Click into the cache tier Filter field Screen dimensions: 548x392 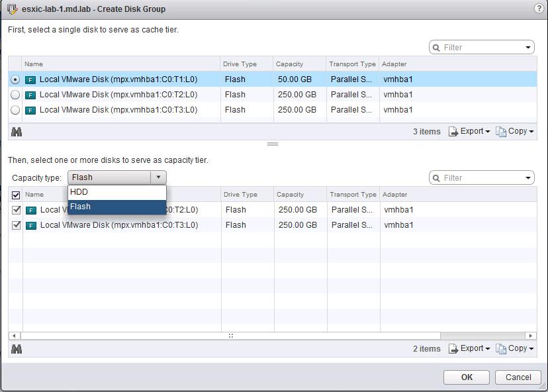tap(482, 48)
